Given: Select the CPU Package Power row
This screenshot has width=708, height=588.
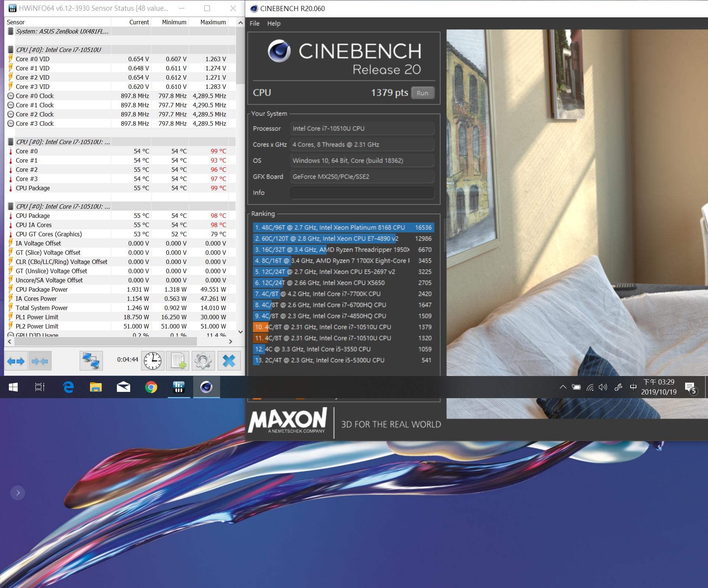Looking at the screenshot, I should [121, 289].
